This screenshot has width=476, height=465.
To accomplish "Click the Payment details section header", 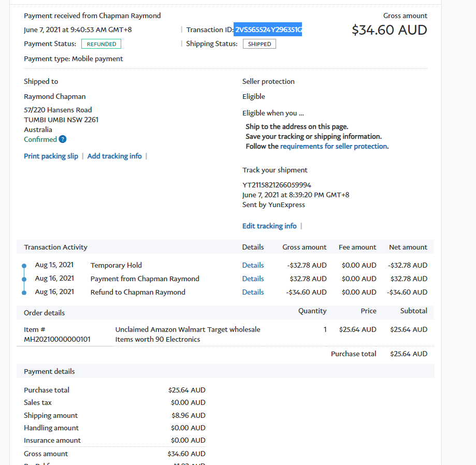I will [x=49, y=371].
